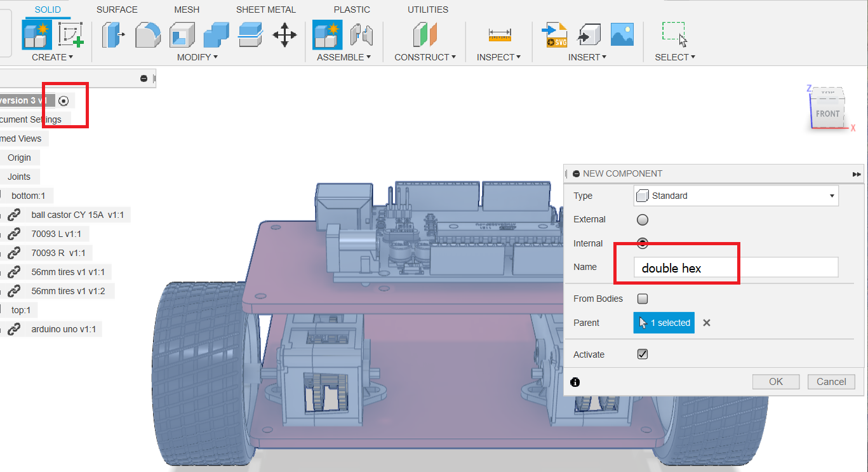This screenshot has width=868, height=472.
Task: Toggle visibility of version 3 v1 component
Action: click(63, 100)
